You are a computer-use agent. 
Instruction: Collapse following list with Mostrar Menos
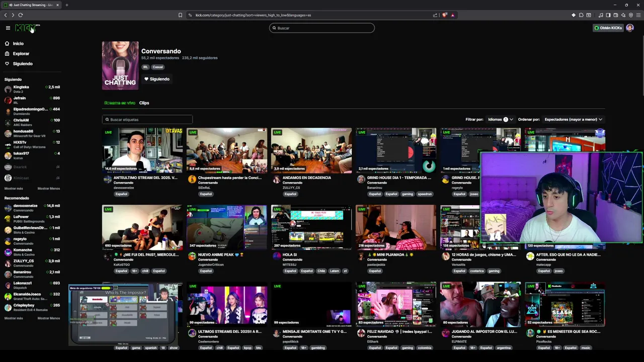(49, 189)
